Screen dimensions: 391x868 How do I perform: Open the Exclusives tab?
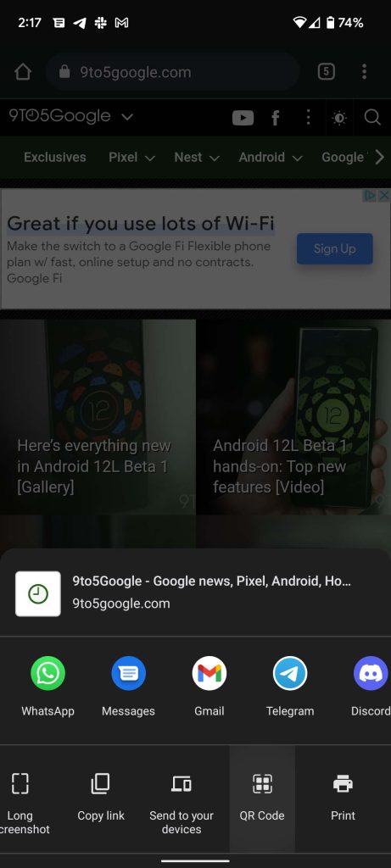point(55,157)
